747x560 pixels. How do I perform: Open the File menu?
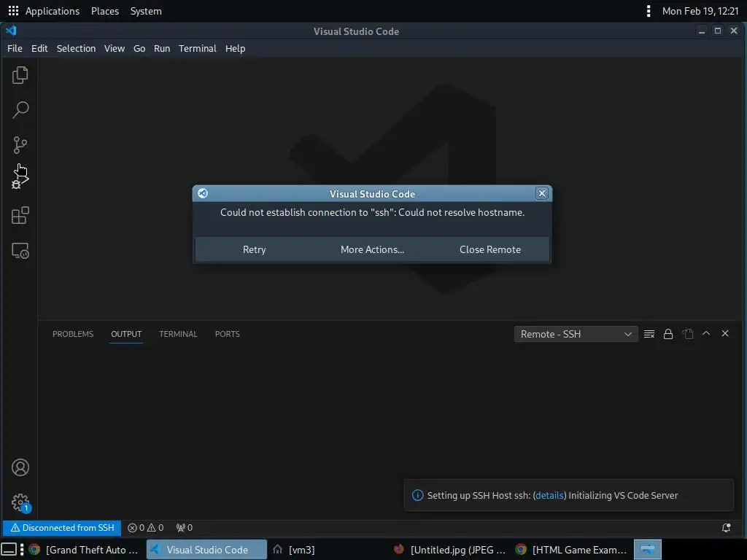[15, 48]
